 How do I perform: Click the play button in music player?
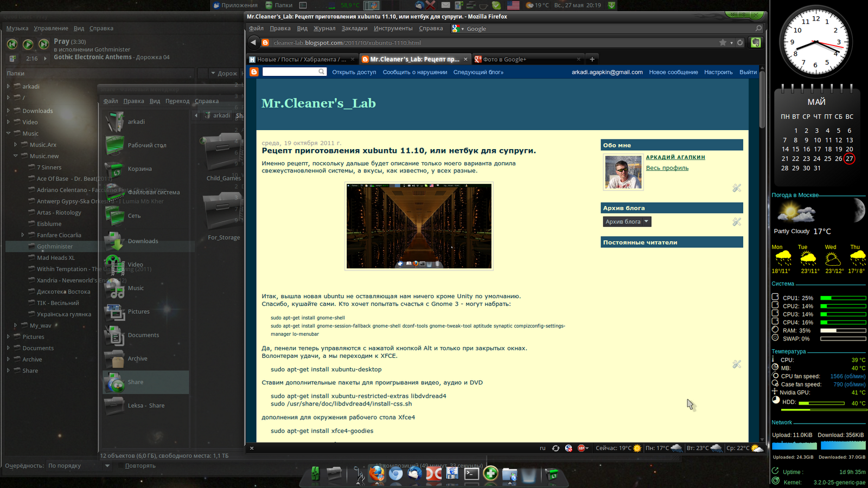point(28,44)
